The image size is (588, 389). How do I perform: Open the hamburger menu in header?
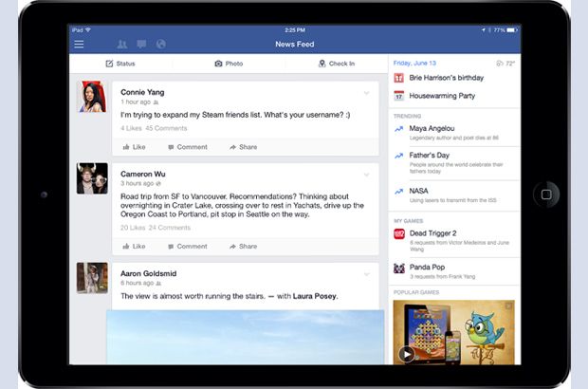(x=79, y=45)
